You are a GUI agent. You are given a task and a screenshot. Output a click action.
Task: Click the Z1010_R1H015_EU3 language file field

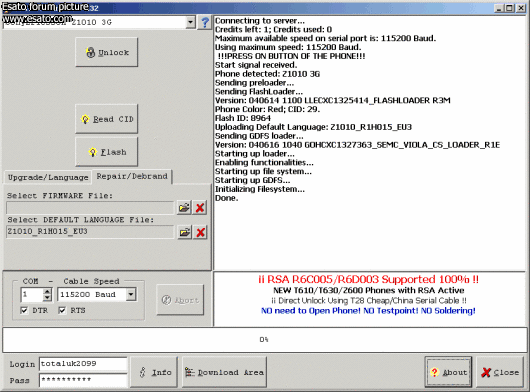point(90,232)
